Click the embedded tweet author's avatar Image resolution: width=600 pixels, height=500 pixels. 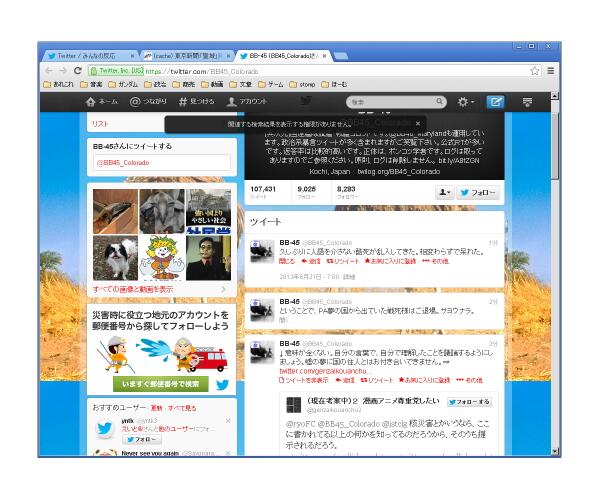(x=293, y=405)
